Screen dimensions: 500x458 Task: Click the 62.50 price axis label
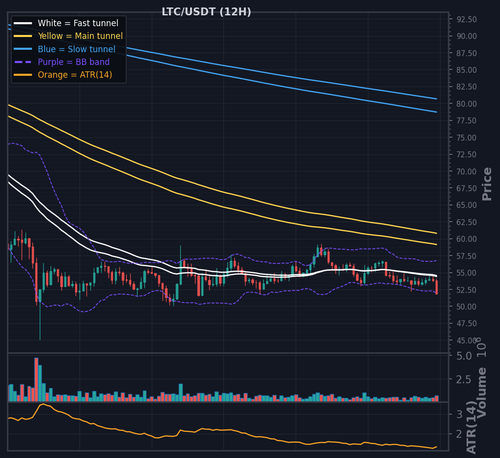point(466,222)
